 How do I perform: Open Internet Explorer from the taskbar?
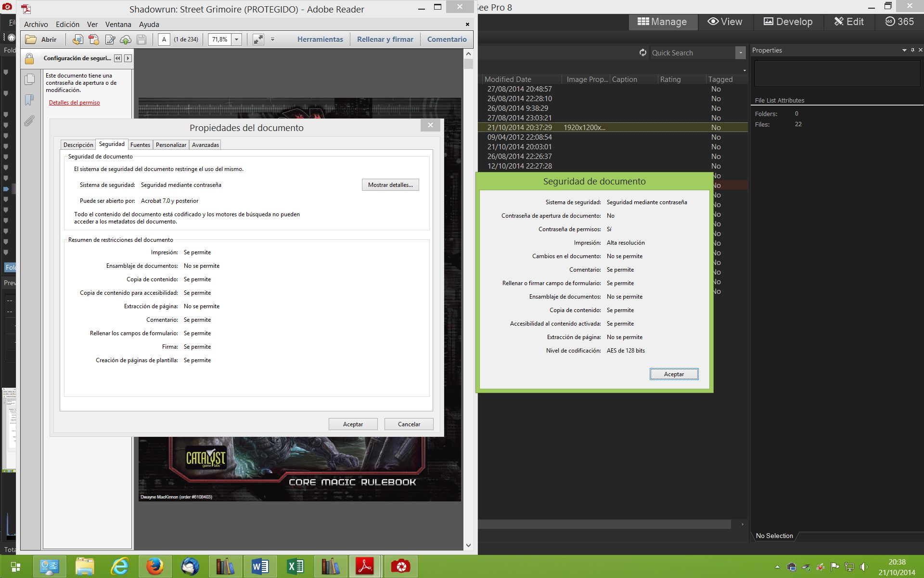120,566
